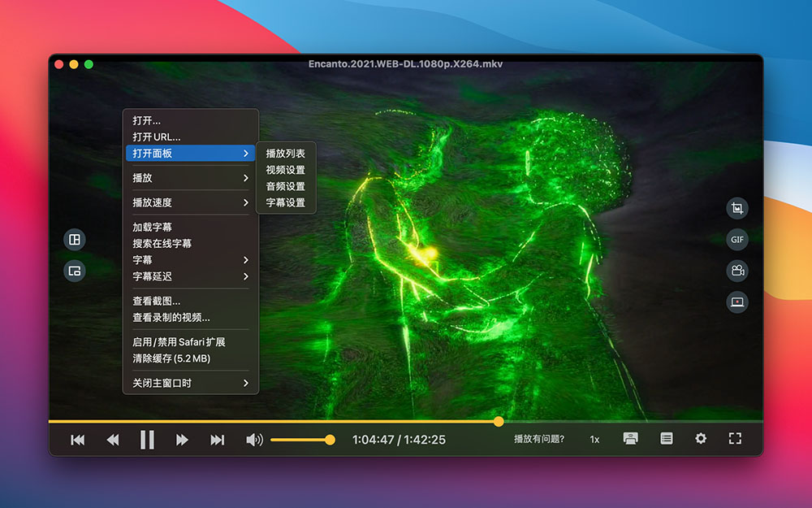Adjust the yellow volume slider
Screen dimensions: 812x508
303,440
